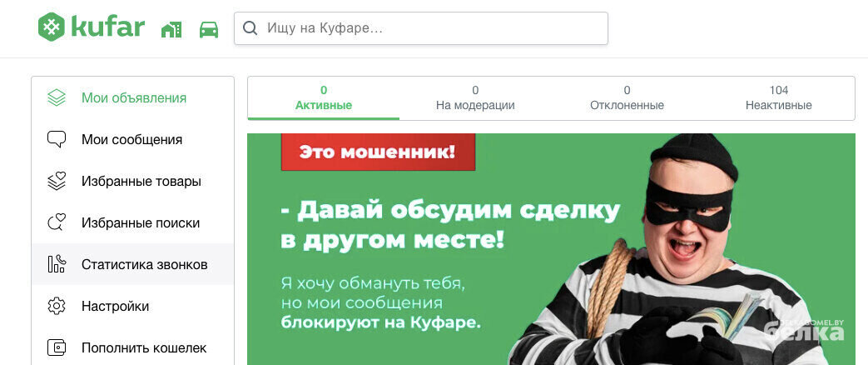Click the wallet icon in the sidebar
This screenshot has width=868, height=365.
pyautogui.click(x=57, y=347)
